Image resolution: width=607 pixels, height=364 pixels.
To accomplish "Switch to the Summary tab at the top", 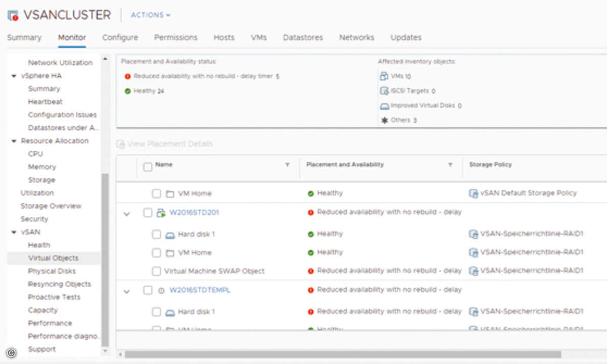I will tap(24, 37).
